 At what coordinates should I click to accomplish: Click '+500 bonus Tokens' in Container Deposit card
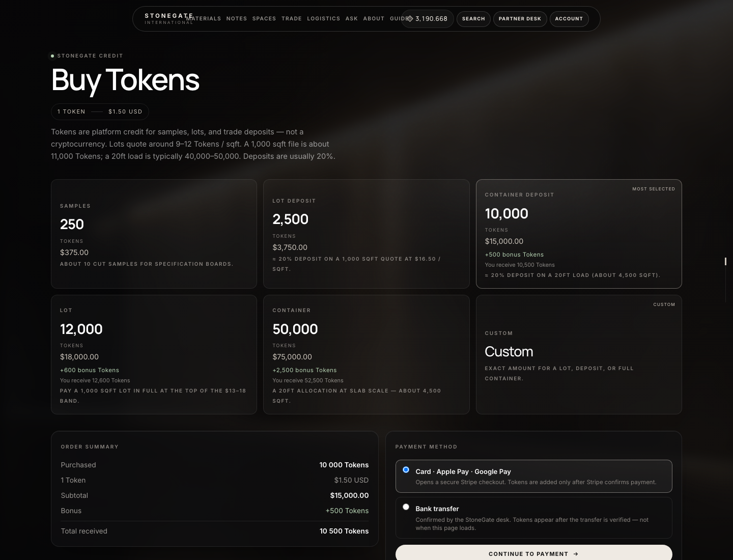[514, 255]
